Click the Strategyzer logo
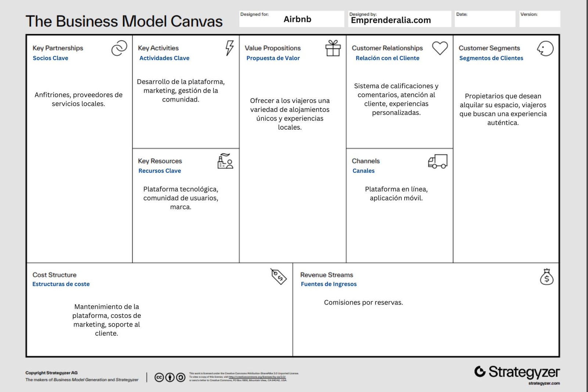This screenshot has width=588, height=392. click(517, 372)
